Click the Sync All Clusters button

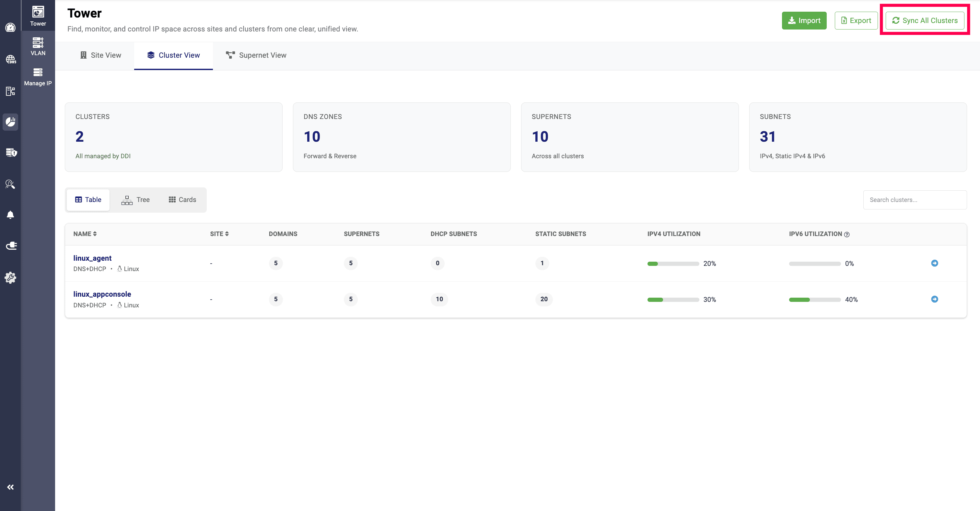(x=925, y=20)
